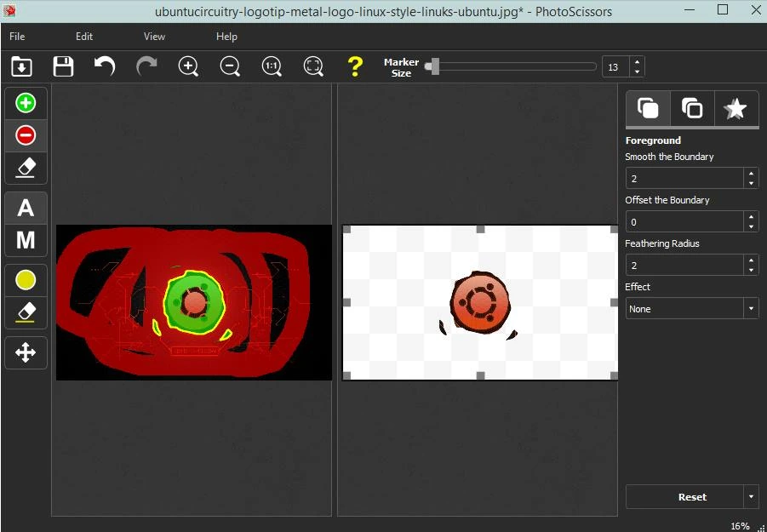Open the Foreground tab
Image resolution: width=767 pixels, height=532 pixels.
(648, 108)
